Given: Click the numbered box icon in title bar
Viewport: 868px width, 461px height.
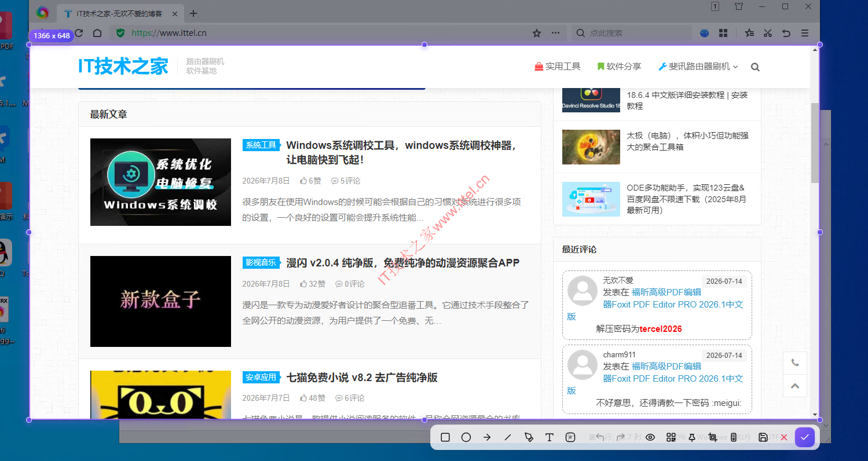Looking at the screenshot, I should (715, 6).
